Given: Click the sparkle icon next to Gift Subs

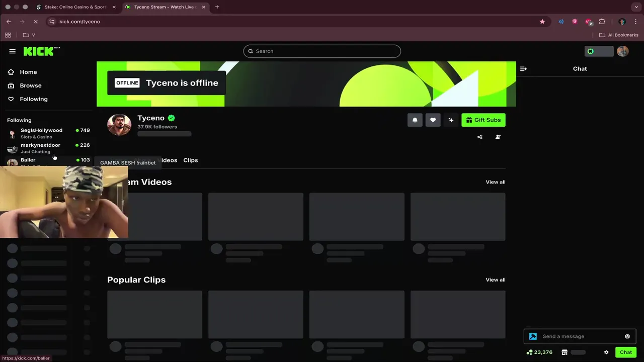Looking at the screenshot, I should point(451,120).
